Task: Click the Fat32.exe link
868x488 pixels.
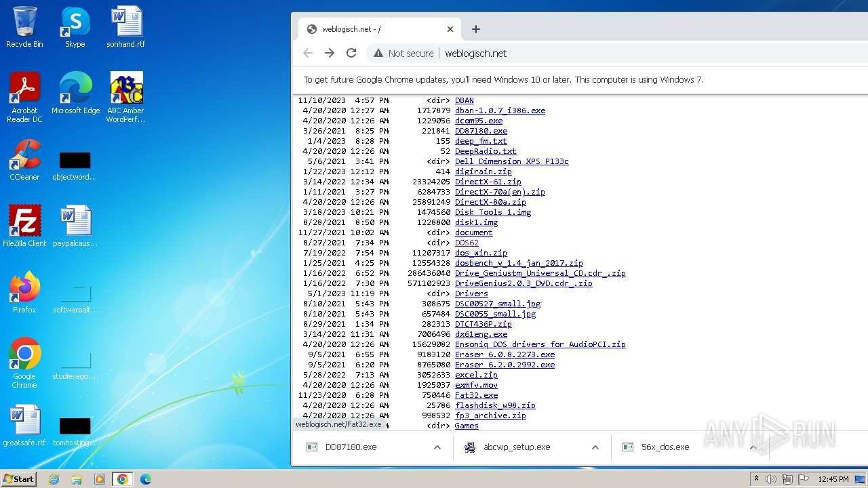Action: pyautogui.click(x=476, y=395)
